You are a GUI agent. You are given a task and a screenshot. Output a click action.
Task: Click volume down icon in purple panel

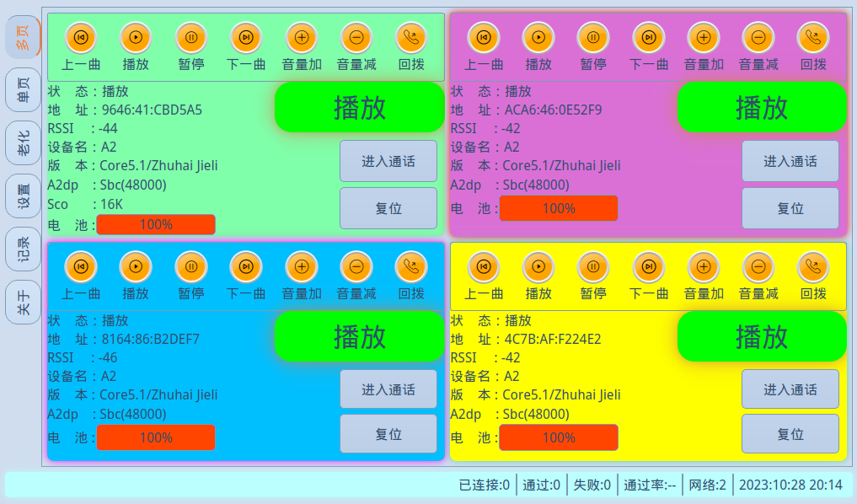758,38
